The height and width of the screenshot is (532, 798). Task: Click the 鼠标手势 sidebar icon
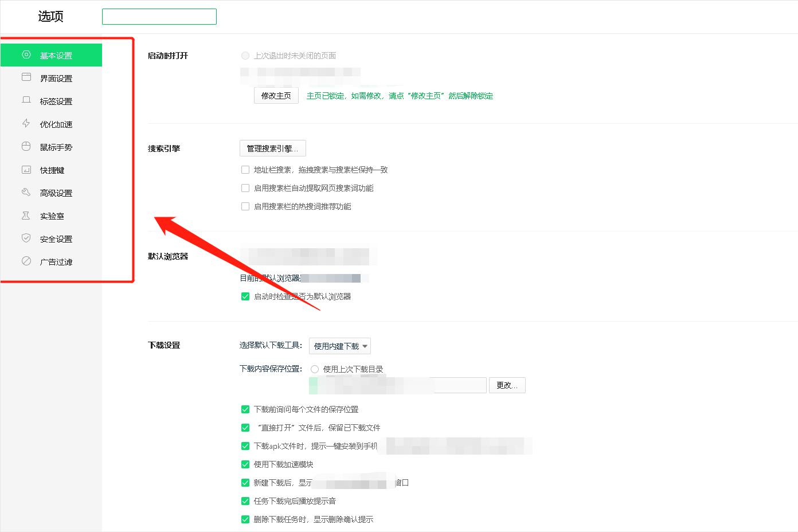pyautogui.click(x=26, y=146)
